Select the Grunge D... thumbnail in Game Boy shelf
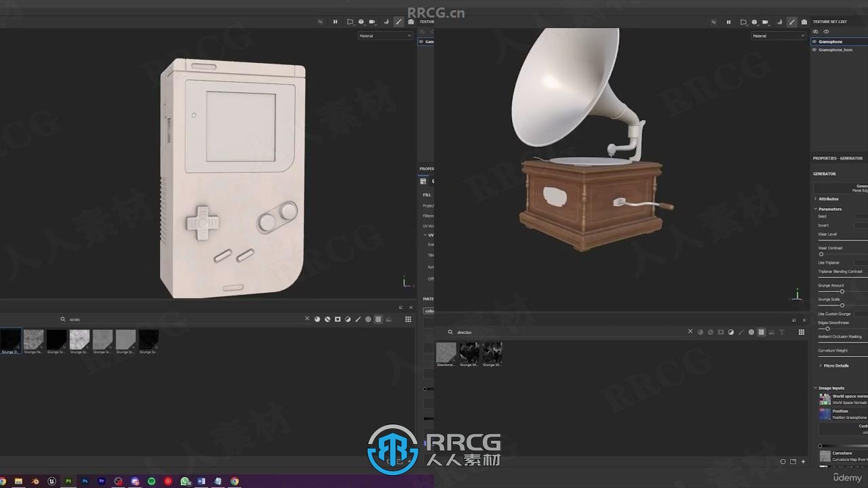The image size is (868, 488). 10,342
